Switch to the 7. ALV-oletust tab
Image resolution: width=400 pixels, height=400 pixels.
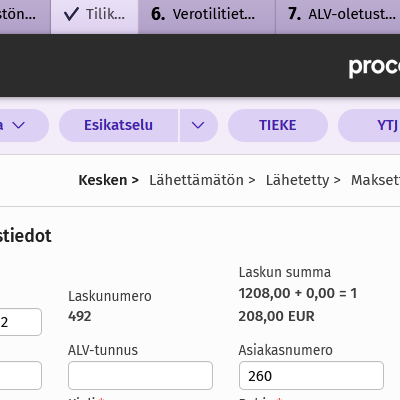pyautogui.click(x=338, y=16)
